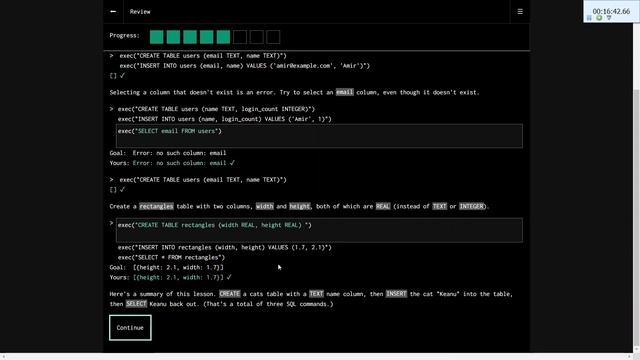This screenshot has width=640, height=360.
Task: Click the Goal height 2.1 width 1.7 line
Action: pyautogui.click(x=167, y=267)
